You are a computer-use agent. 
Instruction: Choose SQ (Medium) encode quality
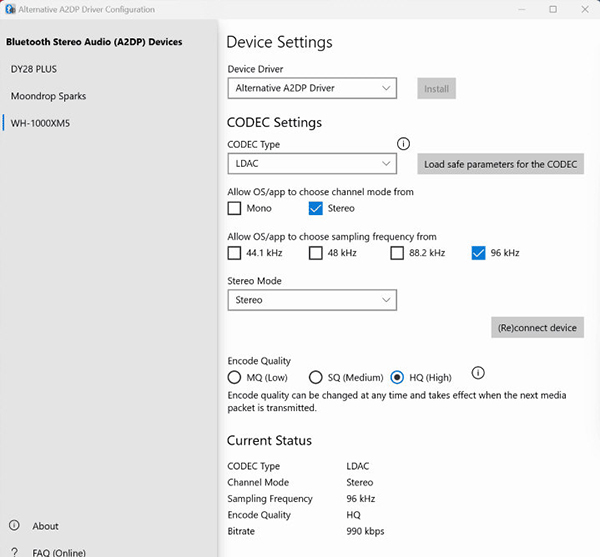click(316, 378)
